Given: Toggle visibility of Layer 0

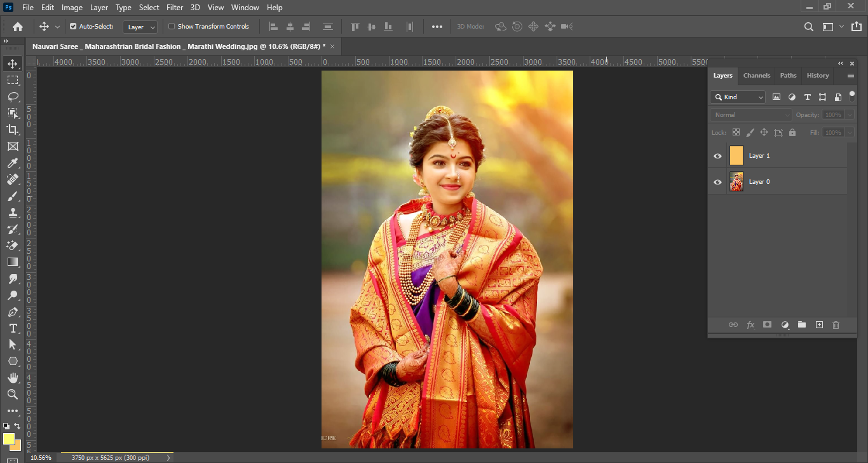Looking at the screenshot, I should [x=717, y=182].
